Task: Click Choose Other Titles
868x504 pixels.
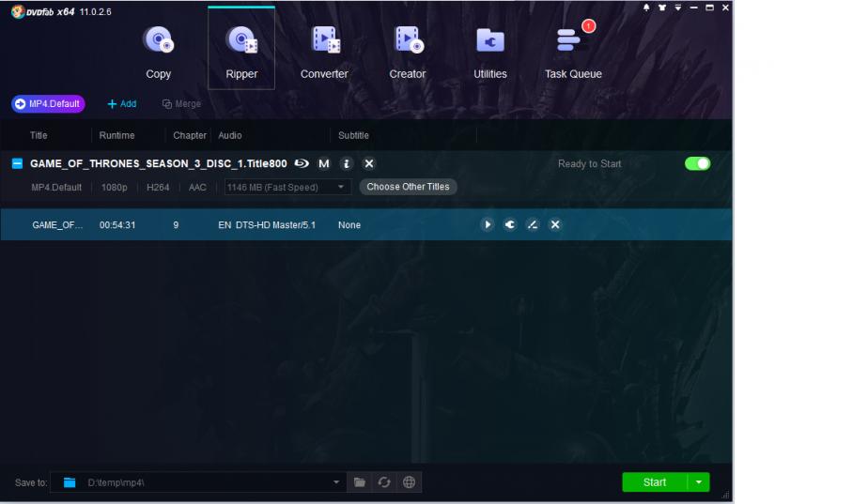Action: coord(408,187)
